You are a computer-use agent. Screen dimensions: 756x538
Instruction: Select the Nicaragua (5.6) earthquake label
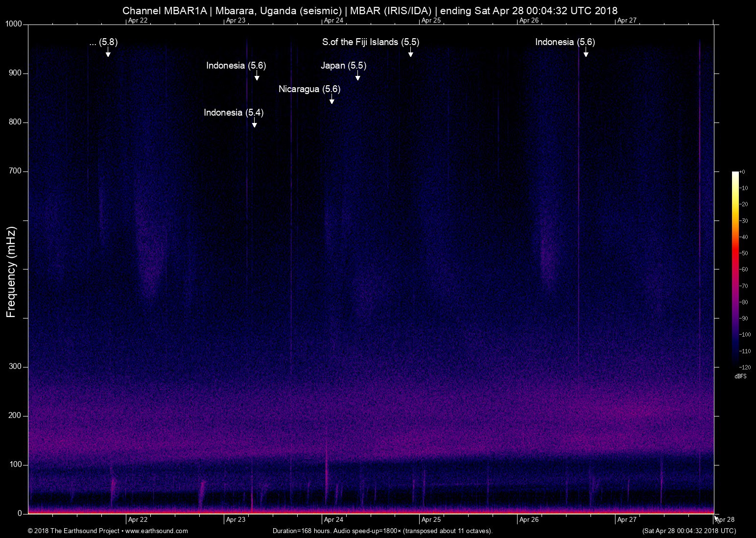pyautogui.click(x=309, y=89)
